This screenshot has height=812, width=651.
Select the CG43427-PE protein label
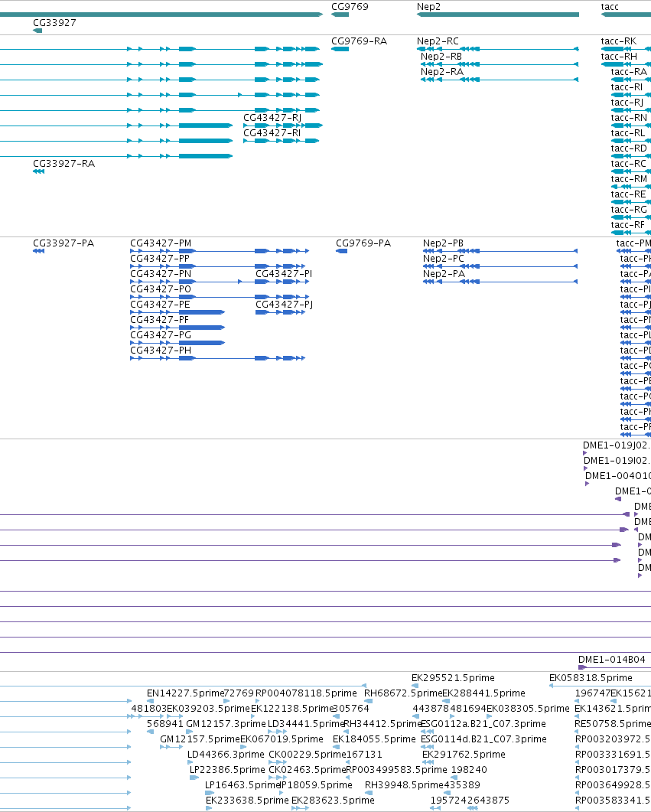(160, 304)
